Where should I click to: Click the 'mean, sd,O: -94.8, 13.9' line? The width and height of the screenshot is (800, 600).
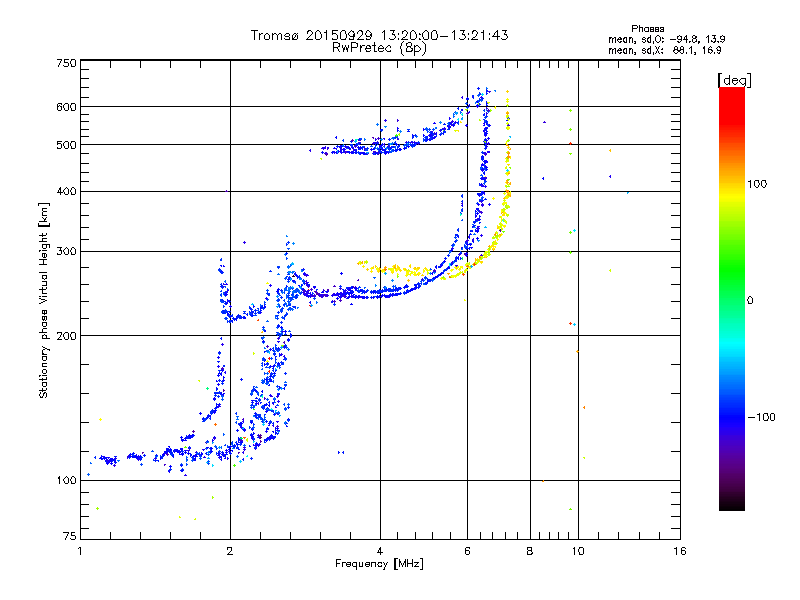[x=666, y=39]
